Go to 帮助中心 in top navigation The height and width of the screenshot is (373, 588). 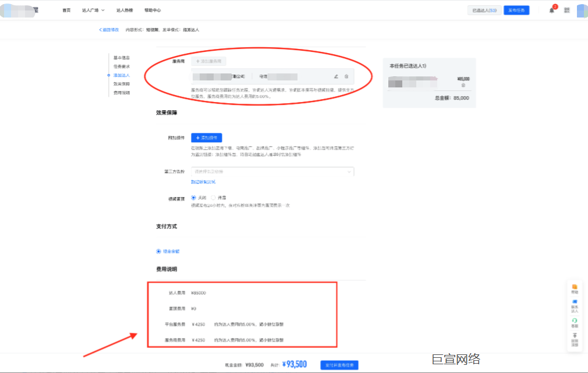click(153, 10)
